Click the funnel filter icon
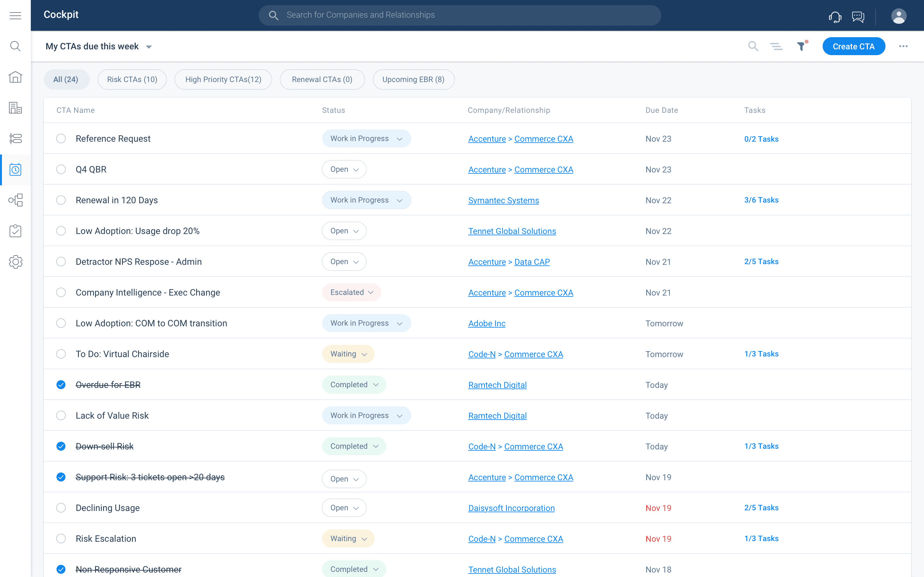The width and height of the screenshot is (924, 577). click(x=801, y=46)
